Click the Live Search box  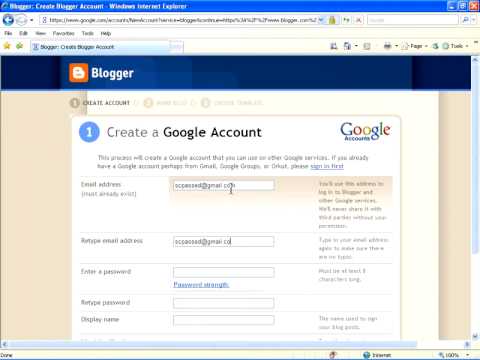[413, 20]
